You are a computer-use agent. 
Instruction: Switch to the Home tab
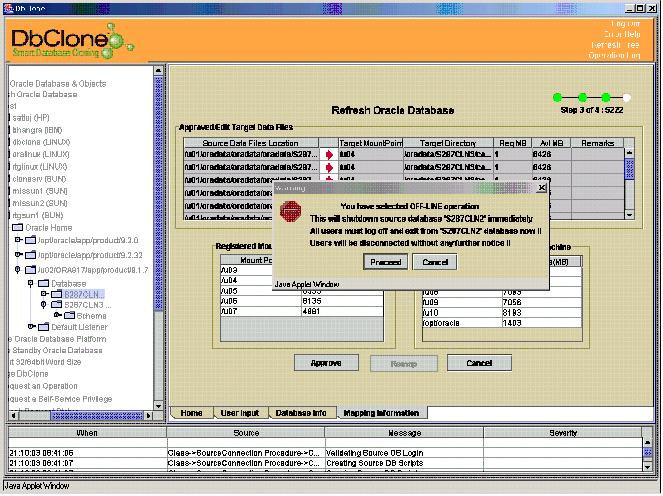point(191,413)
